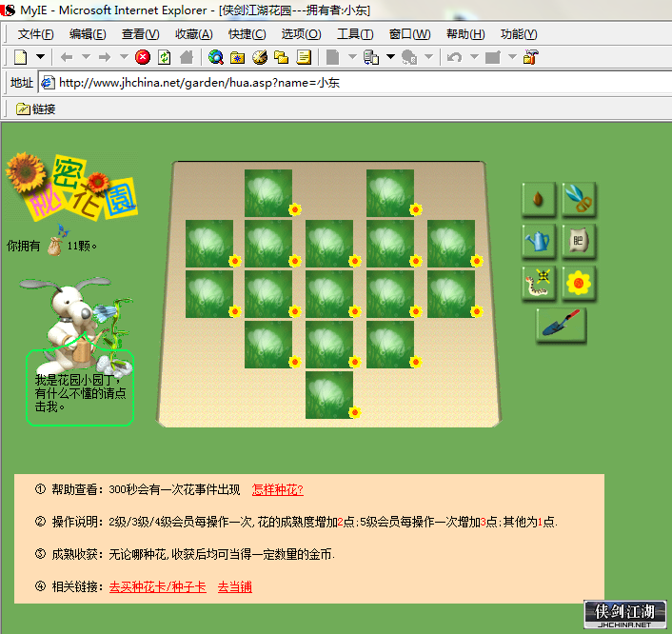Click the 怎样种花? help link
The width and height of the screenshot is (672, 634).
(278, 489)
